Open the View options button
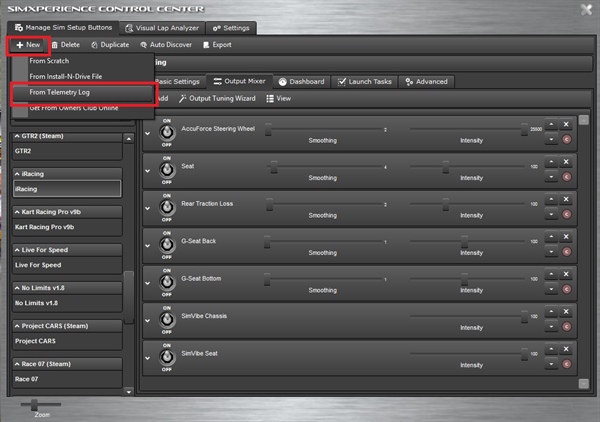This screenshot has width=600, height=422. point(279,98)
